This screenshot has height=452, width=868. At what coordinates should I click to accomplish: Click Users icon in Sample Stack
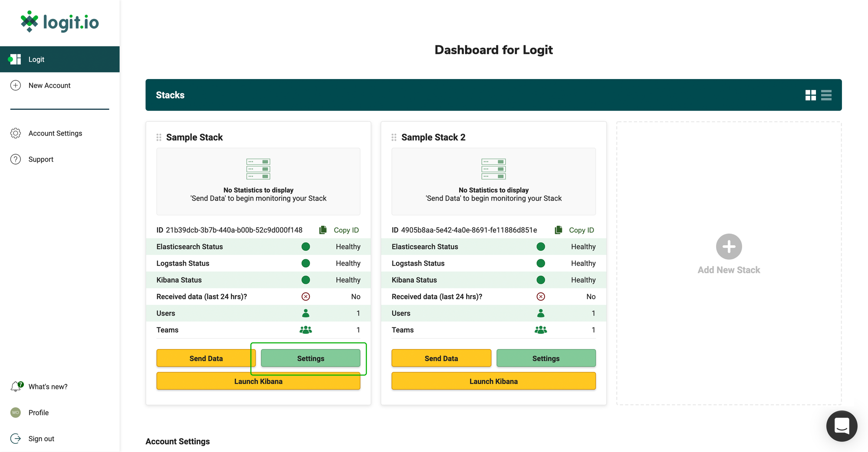306,313
